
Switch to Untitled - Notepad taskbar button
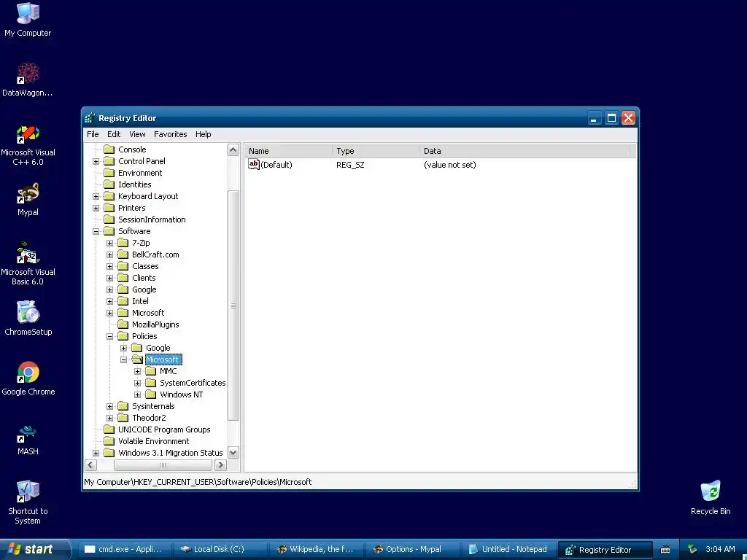tap(508, 550)
